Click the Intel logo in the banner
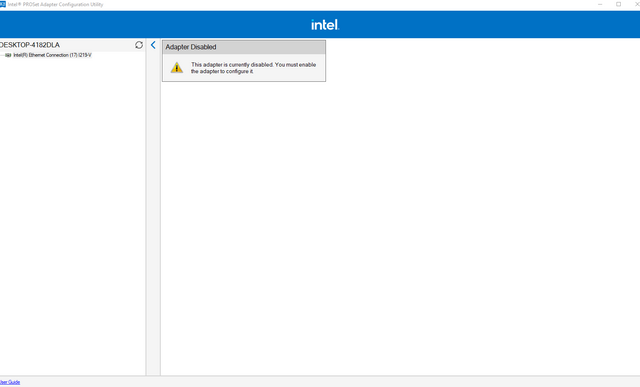The image size is (640, 387). [x=325, y=25]
